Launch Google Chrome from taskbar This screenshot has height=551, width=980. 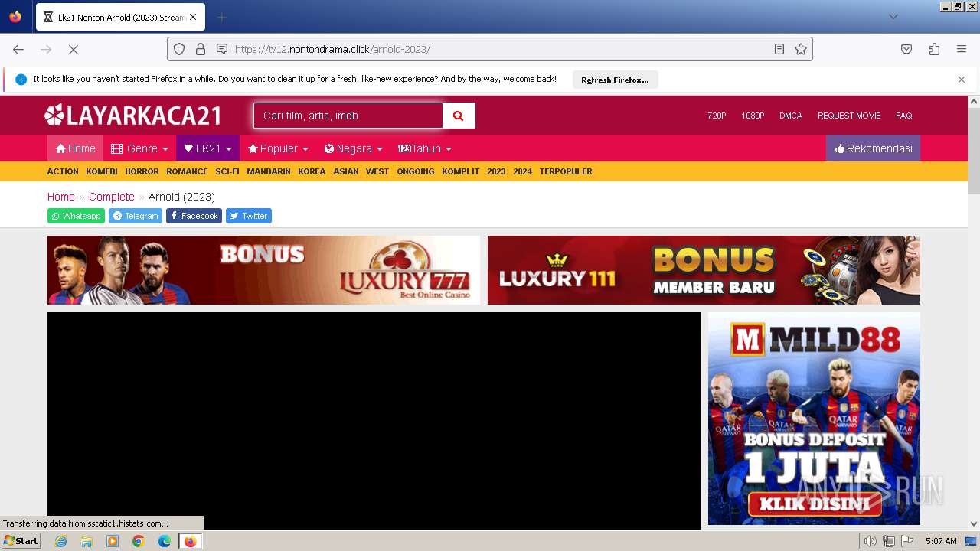[139, 541]
